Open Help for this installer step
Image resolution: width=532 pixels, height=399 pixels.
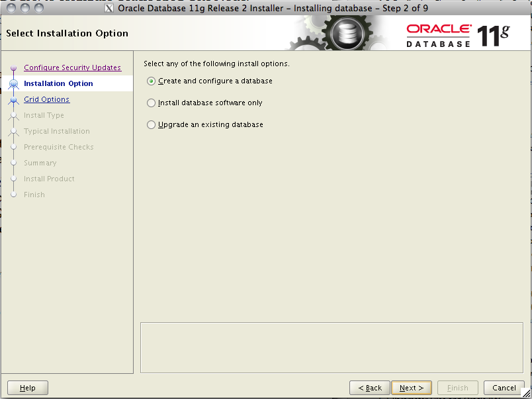pos(27,388)
